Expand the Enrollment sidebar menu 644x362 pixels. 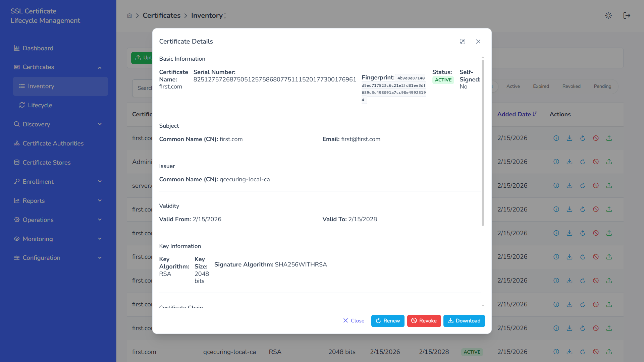tap(100, 182)
